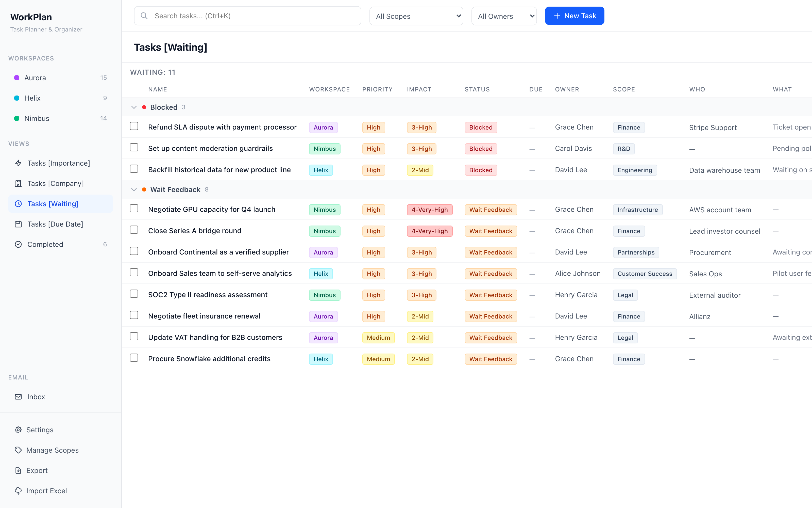Click the calendar icon for Tasks [Due Date]
This screenshot has height=508, width=812.
click(19, 224)
